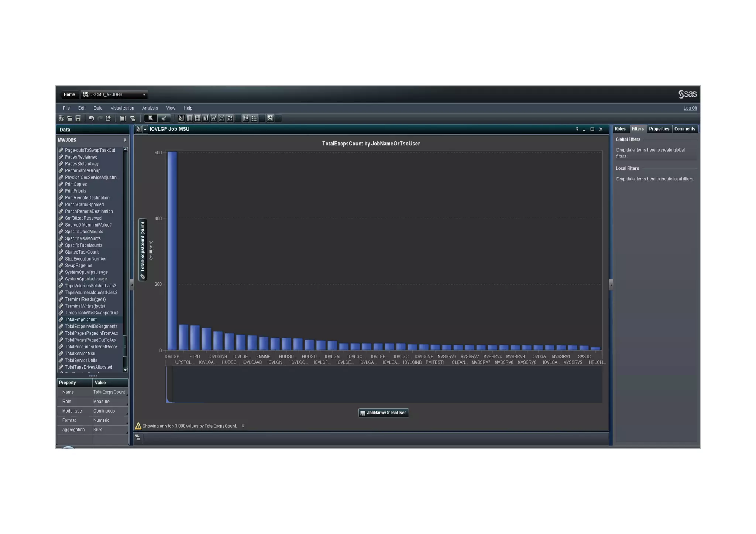Viewport: 756px width, 534px height.
Task: Open the visualization type dropdown arrow
Action: pyautogui.click(x=145, y=129)
